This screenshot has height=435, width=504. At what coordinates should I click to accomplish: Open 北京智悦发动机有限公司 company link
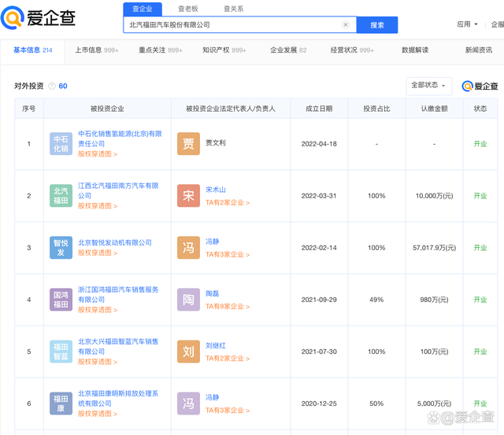[x=115, y=243]
